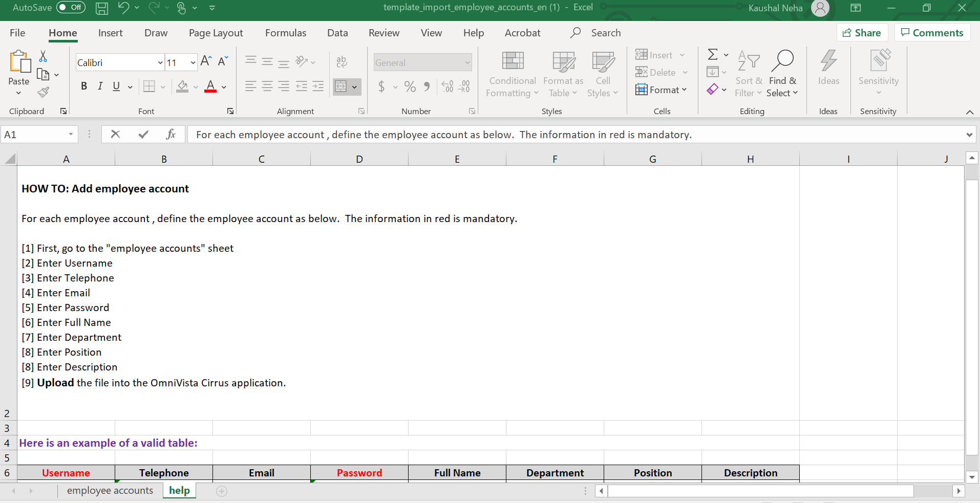Open the Font Color dropdown arrow
Viewport: 980px width, 503px height.
click(x=224, y=86)
